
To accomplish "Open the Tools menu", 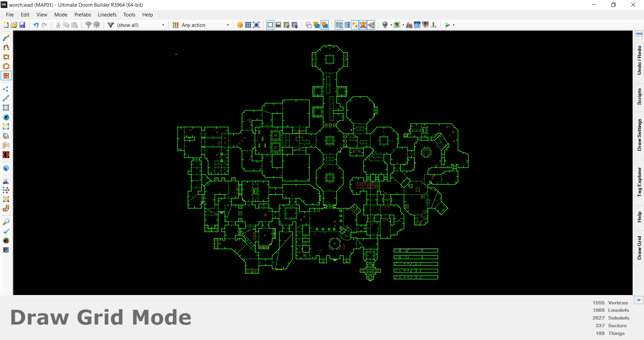I will tap(129, 15).
